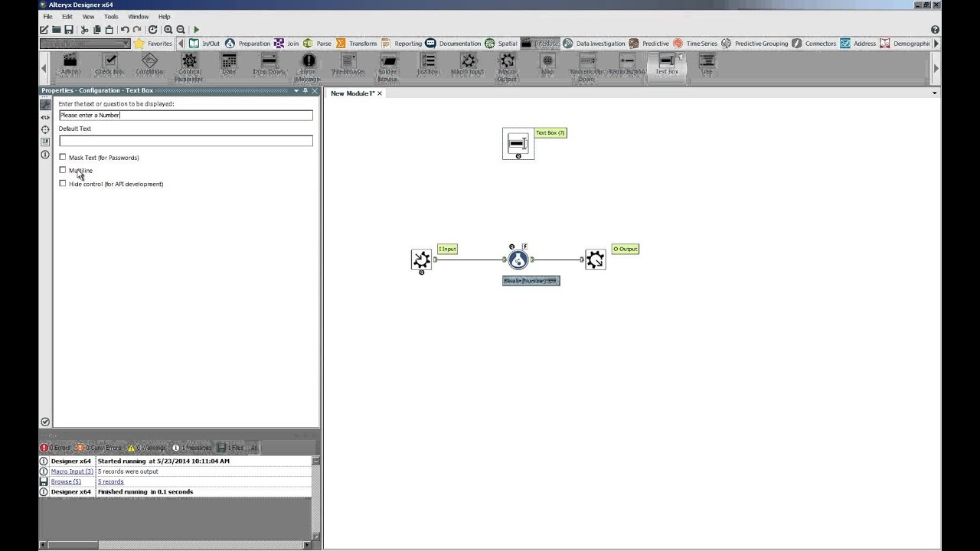
Task: Select the Check Box tool icon
Action: (x=109, y=64)
